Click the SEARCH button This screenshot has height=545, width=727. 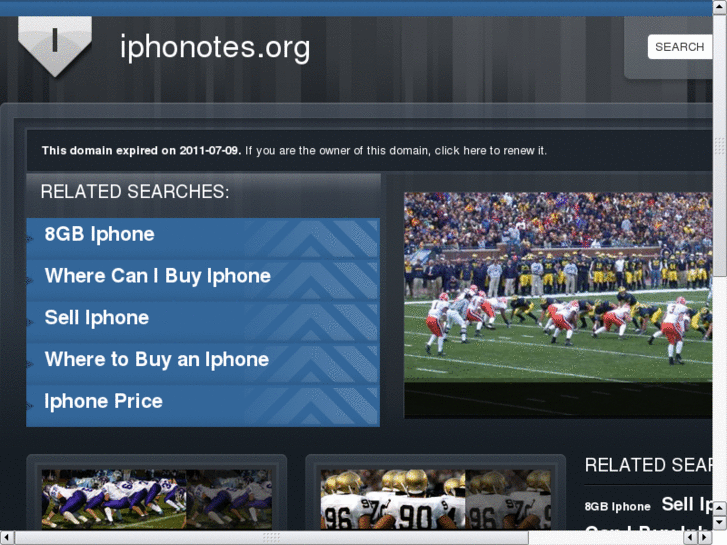pos(679,47)
